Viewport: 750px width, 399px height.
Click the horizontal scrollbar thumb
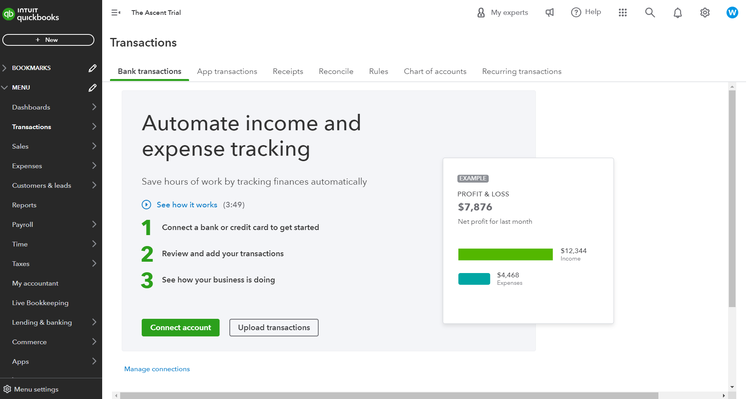point(389,395)
